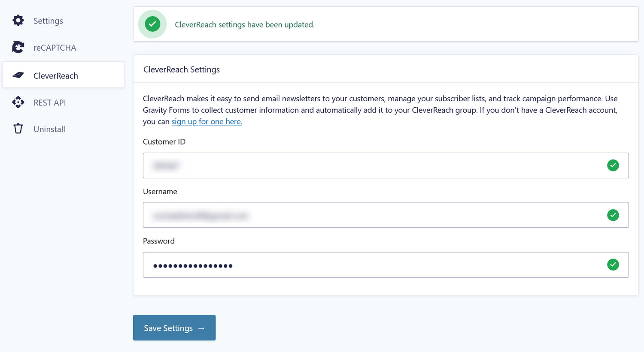Focus the Username input field
This screenshot has height=352, width=644.
(x=386, y=215)
